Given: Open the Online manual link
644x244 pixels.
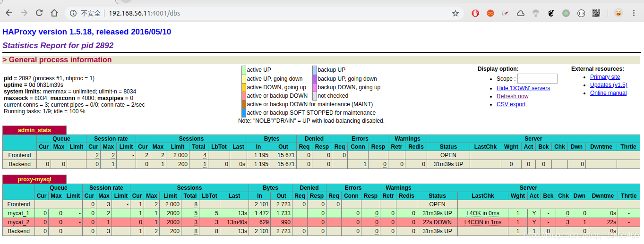Looking at the screenshot, I should 608,93.
